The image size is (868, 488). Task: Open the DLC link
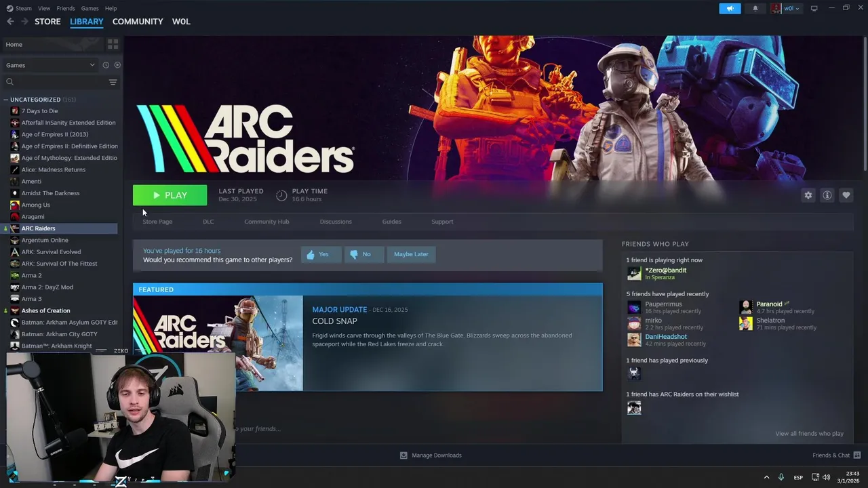click(x=208, y=222)
